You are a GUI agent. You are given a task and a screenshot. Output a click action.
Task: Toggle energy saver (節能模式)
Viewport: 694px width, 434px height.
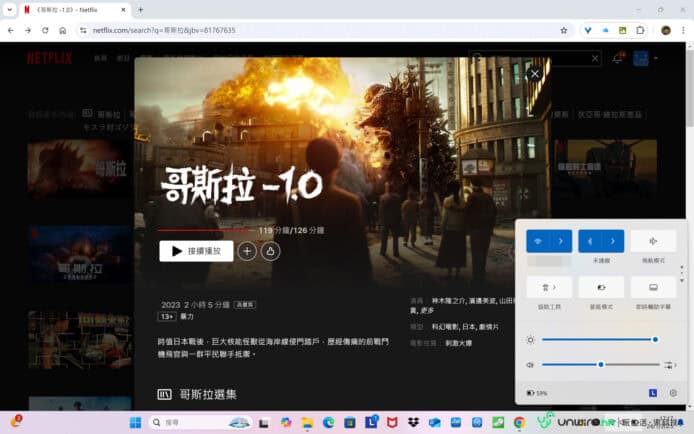(x=601, y=287)
